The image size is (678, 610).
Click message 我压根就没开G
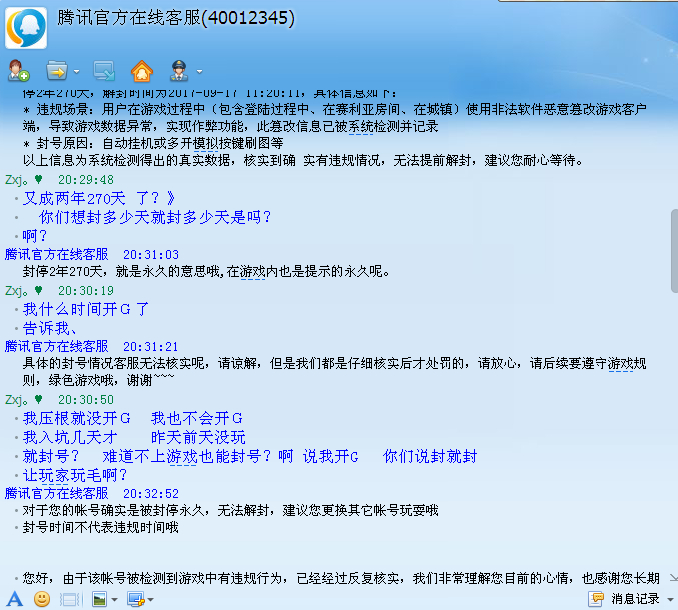click(77, 418)
